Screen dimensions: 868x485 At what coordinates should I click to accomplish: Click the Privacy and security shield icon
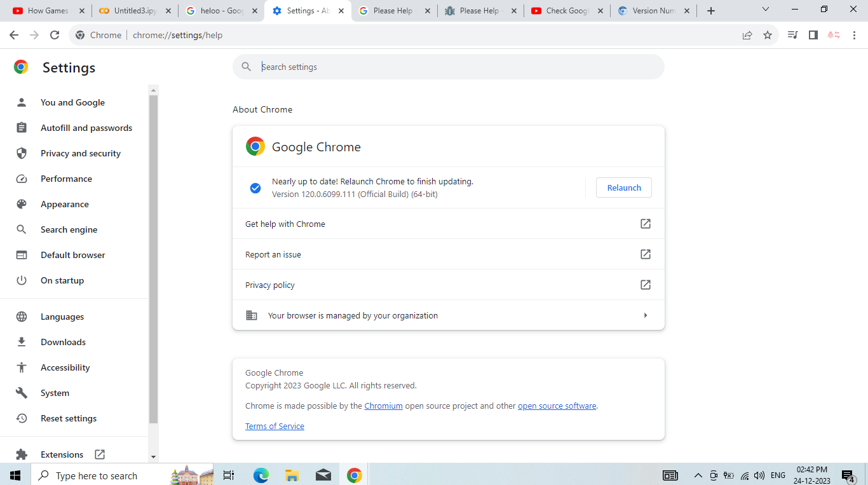point(22,153)
